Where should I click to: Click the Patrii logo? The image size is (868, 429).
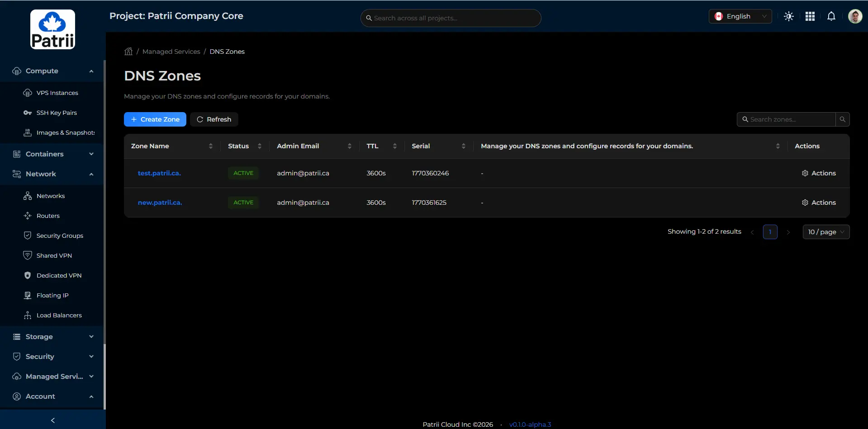[53, 29]
